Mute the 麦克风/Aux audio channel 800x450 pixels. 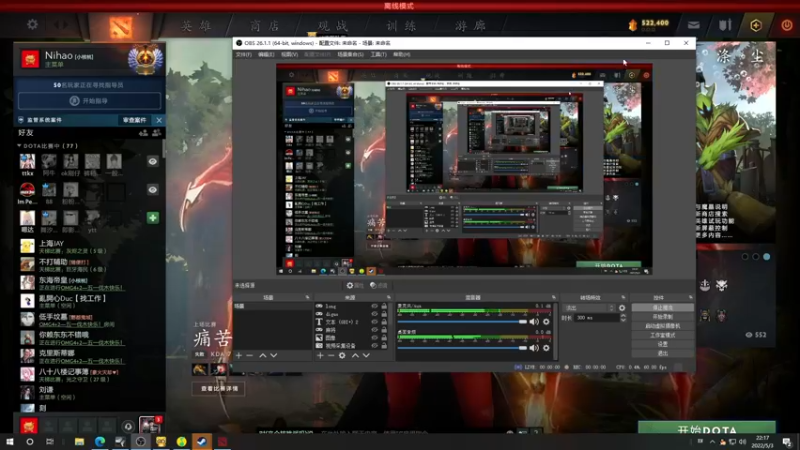534,322
